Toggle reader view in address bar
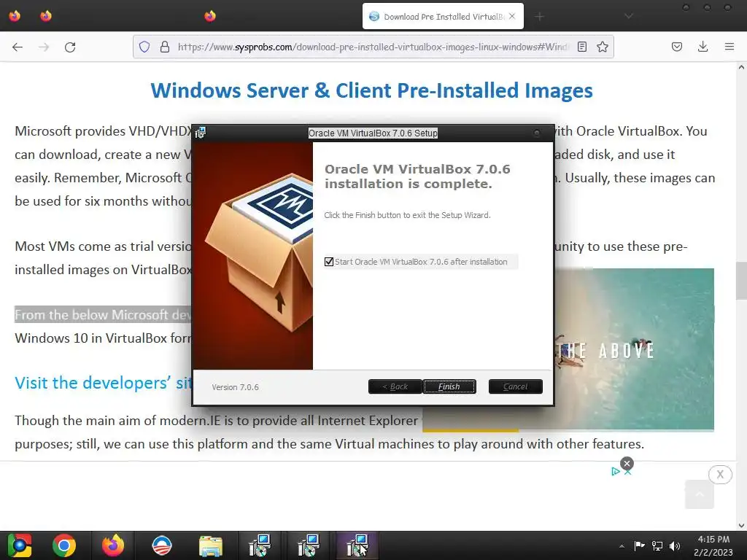 pyautogui.click(x=581, y=47)
